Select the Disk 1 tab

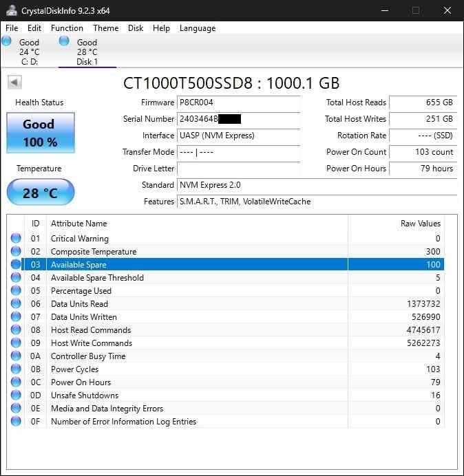(x=87, y=52)
